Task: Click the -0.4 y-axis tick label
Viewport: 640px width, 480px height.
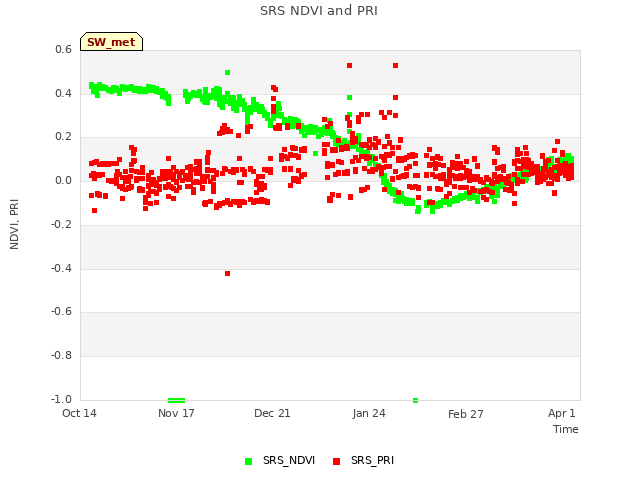Action: point(62,268)
